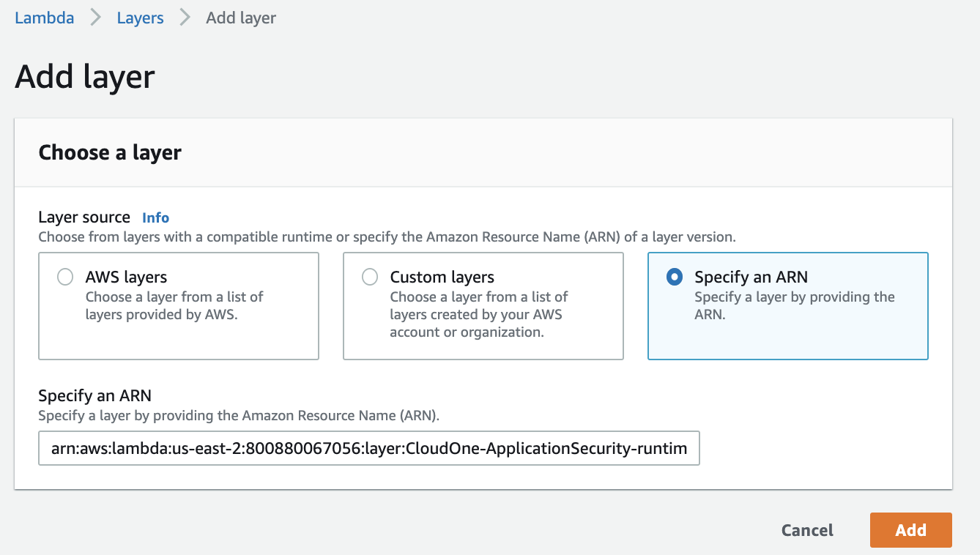Click the orange Add button
This screenshot has width=980, height=555.
coord(910,530)
